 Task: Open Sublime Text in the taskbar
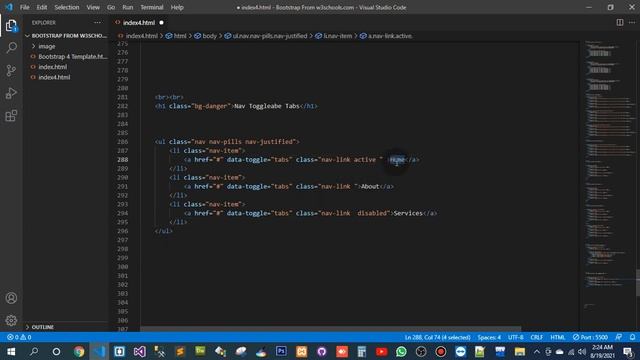coord(180,351)
